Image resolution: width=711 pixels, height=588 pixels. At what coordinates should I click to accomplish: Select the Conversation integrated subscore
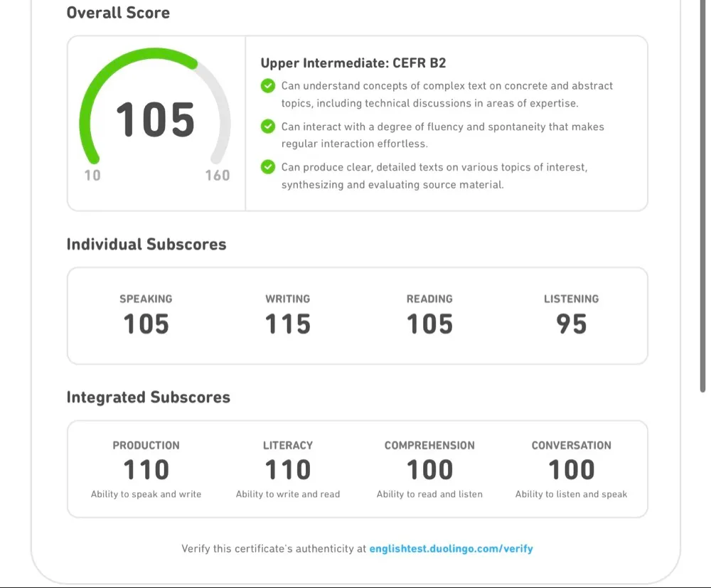click(571, 470)
